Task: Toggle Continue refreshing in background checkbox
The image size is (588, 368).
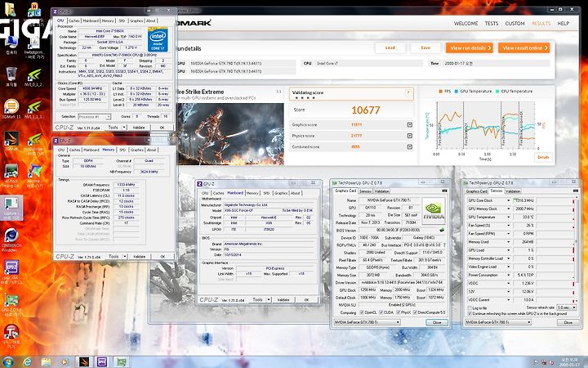Action: tap(470, 313)
